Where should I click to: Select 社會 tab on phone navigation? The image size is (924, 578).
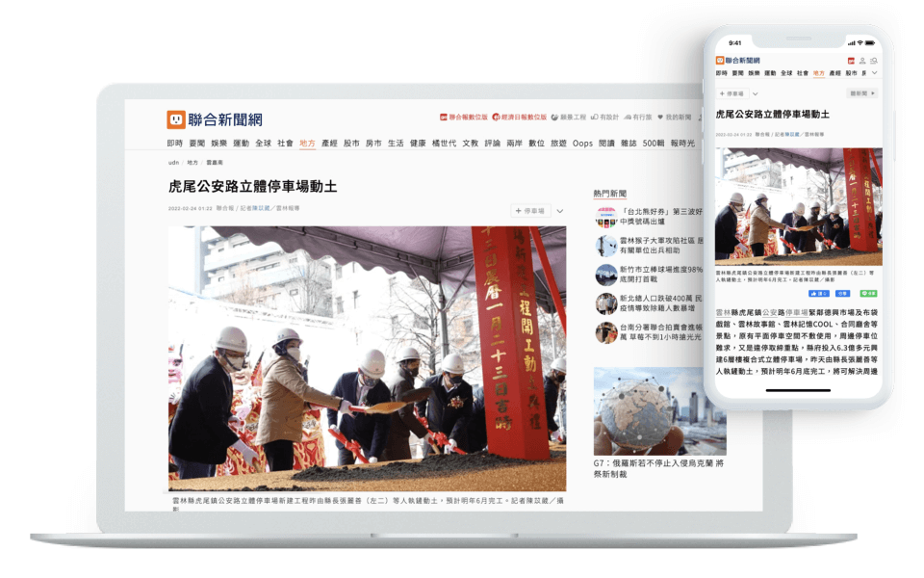(x=803, y=73)
